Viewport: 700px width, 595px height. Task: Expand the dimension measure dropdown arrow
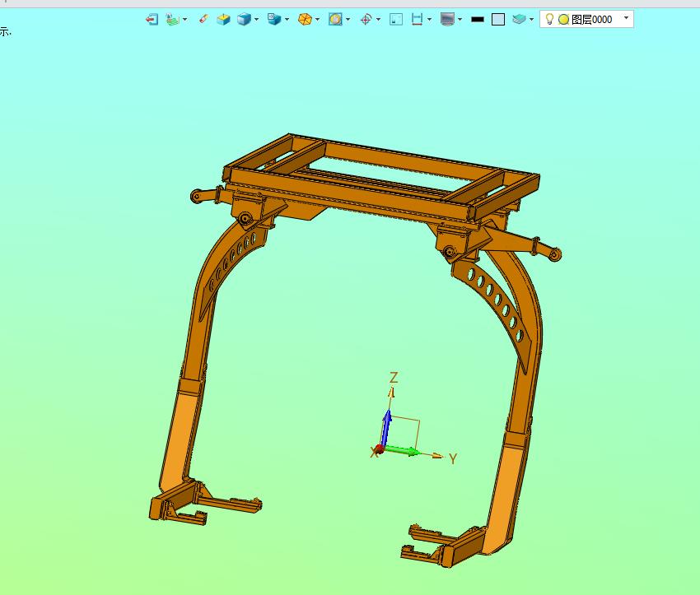429,20
